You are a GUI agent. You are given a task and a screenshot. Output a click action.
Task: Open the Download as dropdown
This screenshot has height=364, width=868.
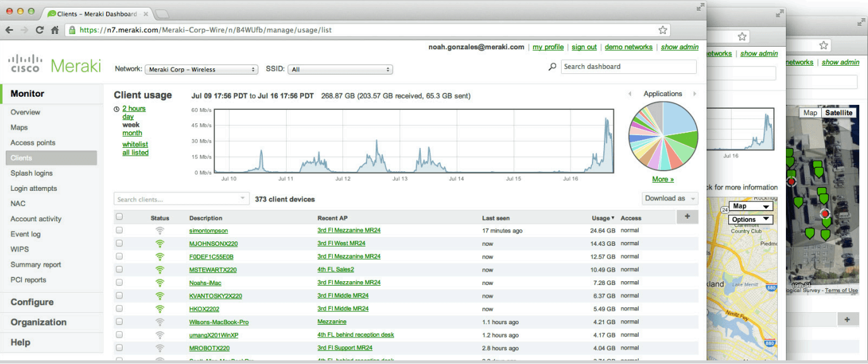[670, 198]
